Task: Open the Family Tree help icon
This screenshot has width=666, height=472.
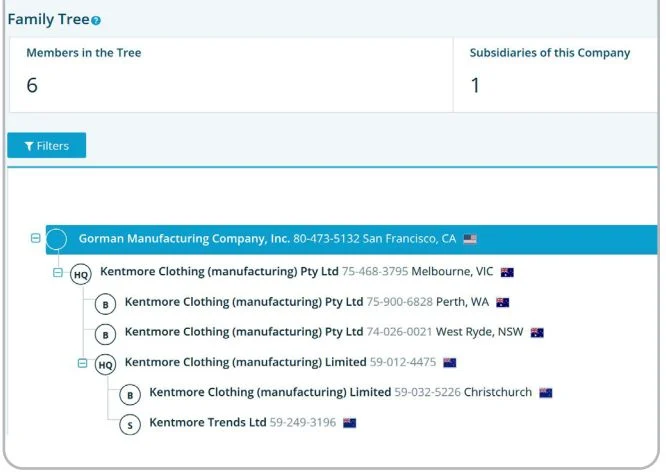Action: 96,20
